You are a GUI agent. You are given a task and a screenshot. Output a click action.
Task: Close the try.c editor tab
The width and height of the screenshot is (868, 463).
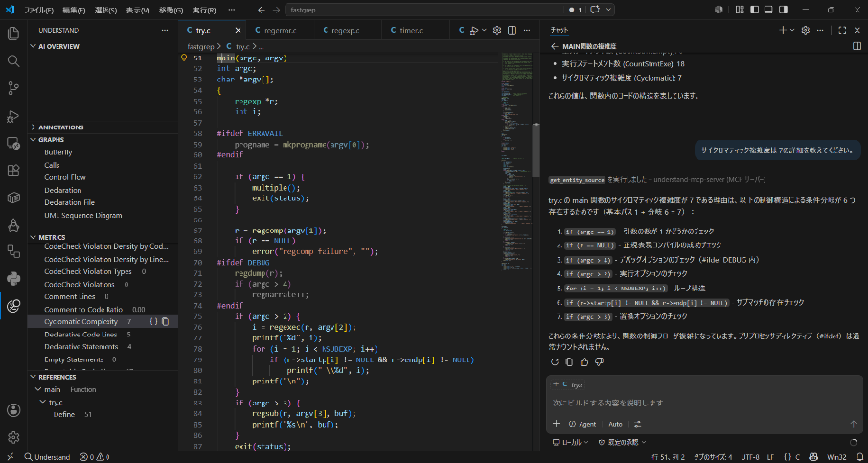coord(238,30)
